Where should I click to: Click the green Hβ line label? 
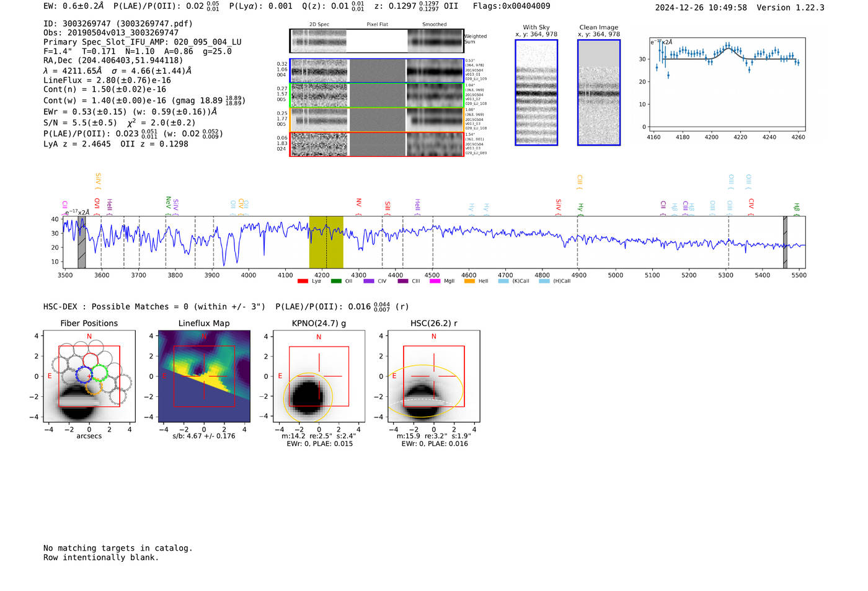(797, 208)
